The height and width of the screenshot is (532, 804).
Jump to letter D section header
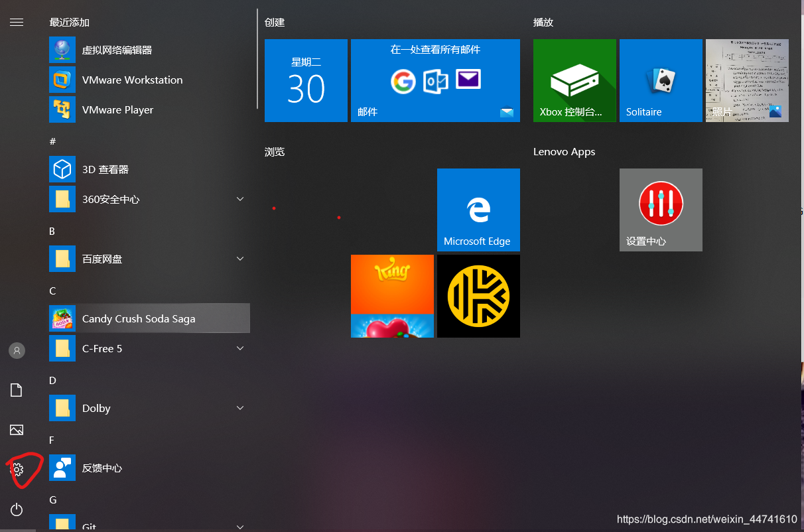52,380
